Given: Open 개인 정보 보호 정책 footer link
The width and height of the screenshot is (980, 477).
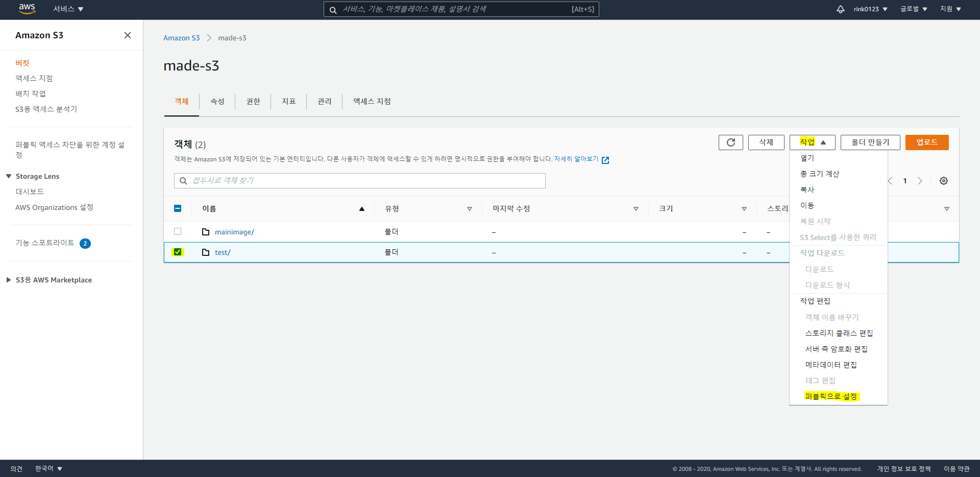Looking at the screenshot, I should [904, 468].
